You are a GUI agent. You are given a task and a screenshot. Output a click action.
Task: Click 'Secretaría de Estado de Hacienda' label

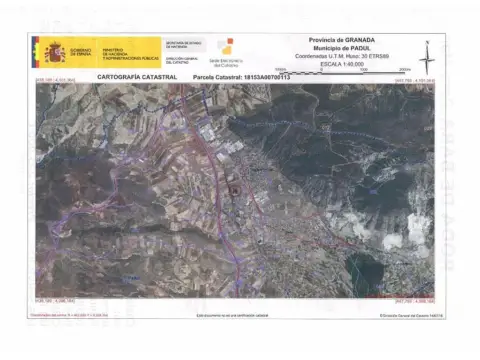tap(184, 45)
